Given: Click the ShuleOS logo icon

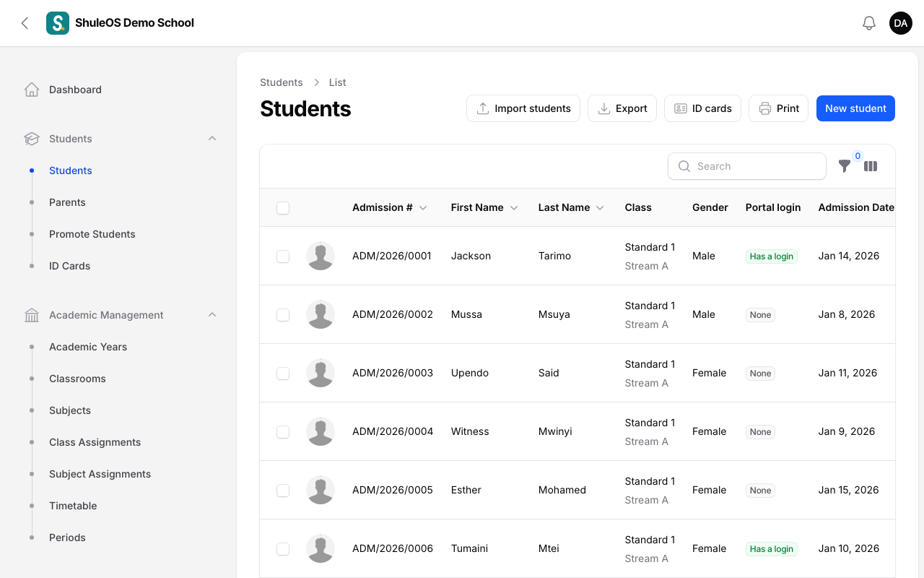Looking at the screenshot, I should [x=58, y=23].
